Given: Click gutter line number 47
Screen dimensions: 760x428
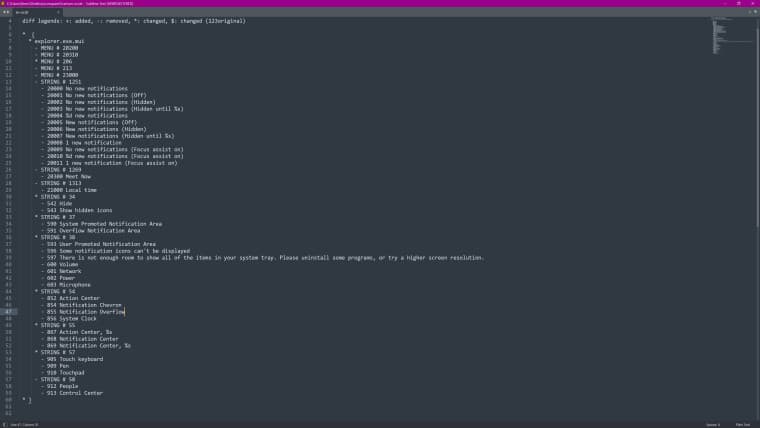Looking at the screenshot, I should point(8,313).
